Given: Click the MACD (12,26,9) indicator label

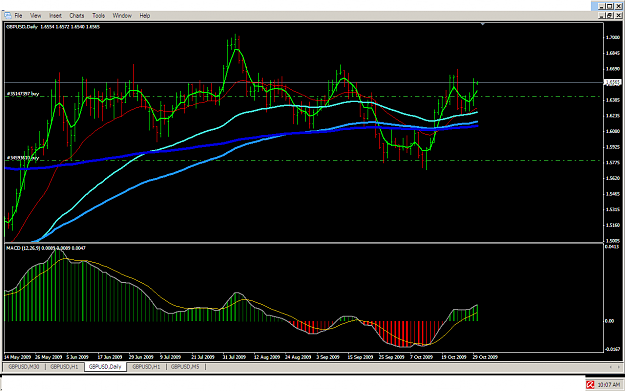Looking at the screenshot, I should [46, 248].
